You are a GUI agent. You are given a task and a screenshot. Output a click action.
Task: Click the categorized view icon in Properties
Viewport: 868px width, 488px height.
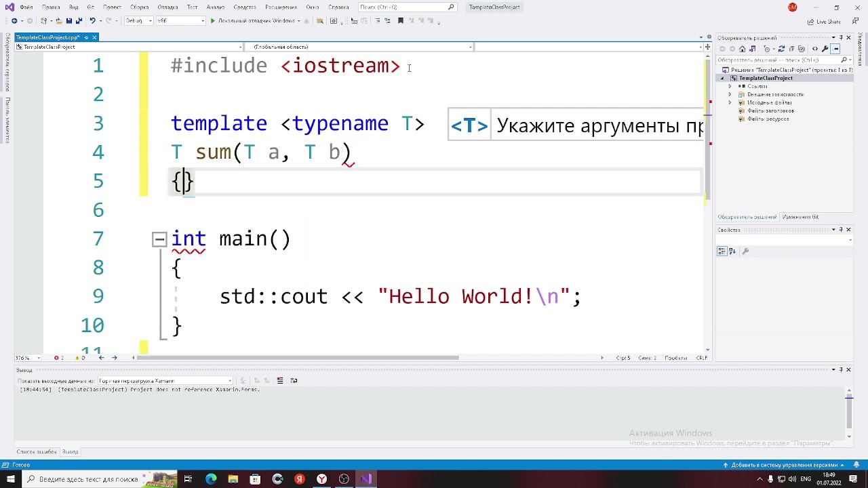click(x=722, y=251)
